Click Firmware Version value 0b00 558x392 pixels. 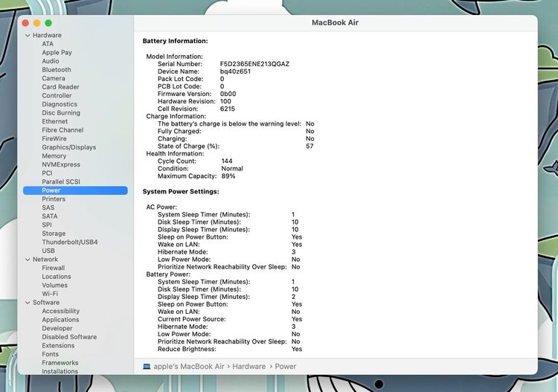point(228,94)
